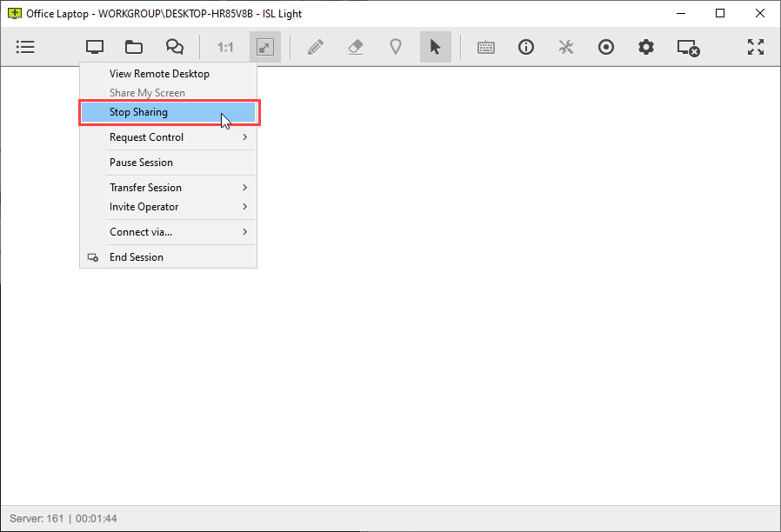
Task: Toggle the fit-to-window scaling icon
Action: (x=265, y=47)
